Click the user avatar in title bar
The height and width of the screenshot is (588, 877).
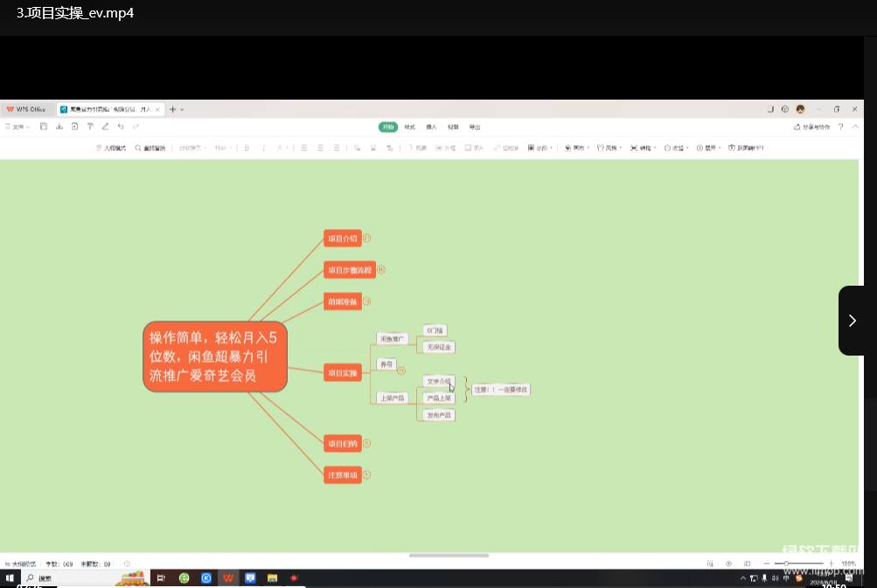[800, 109]
